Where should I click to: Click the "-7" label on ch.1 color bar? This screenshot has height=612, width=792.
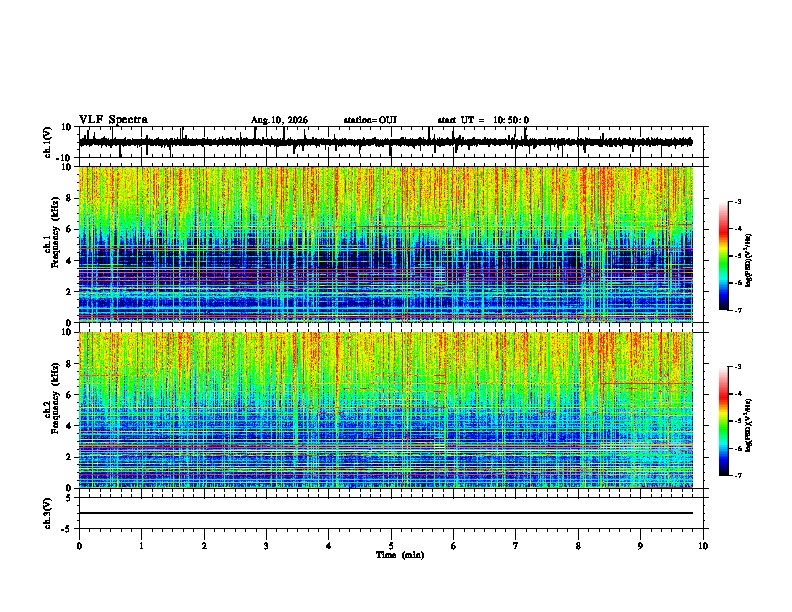click(738, 310)
